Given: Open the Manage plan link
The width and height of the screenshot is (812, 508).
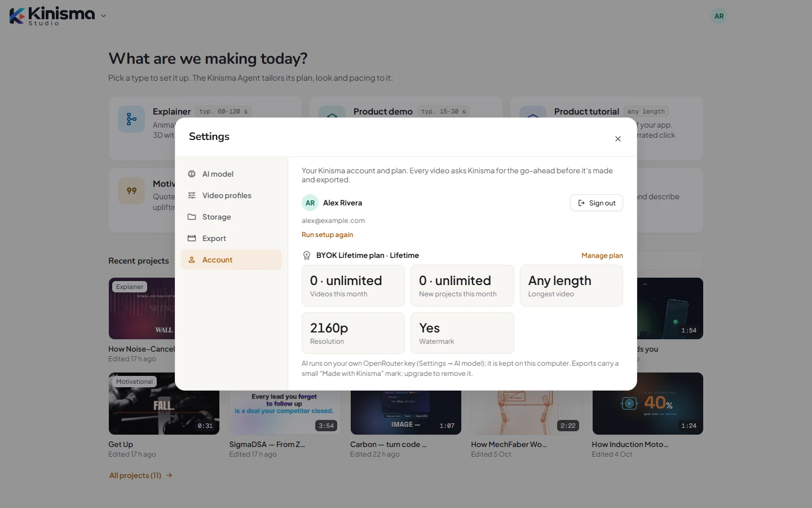Looking at the screenshot, I should point(602,256).
